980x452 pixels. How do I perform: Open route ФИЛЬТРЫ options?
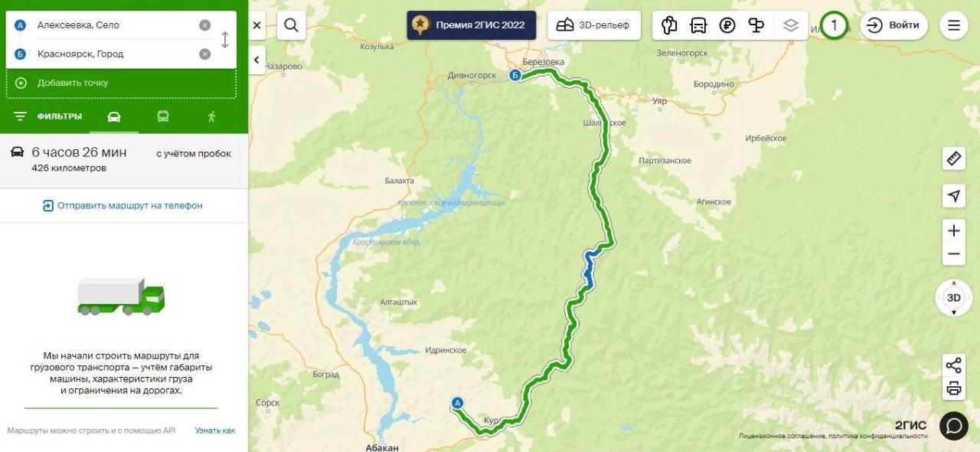(x=47, y=116)
